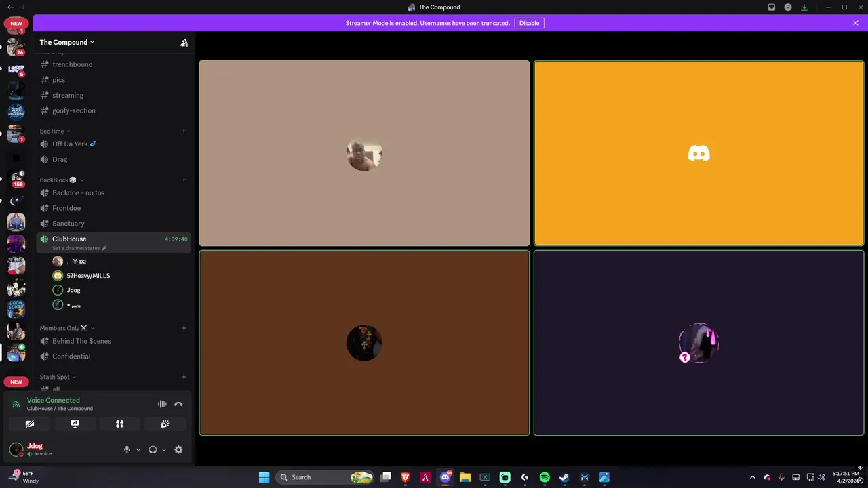868x488 pixels.
Task: Open the soundboard
Action: coord(165,424)
